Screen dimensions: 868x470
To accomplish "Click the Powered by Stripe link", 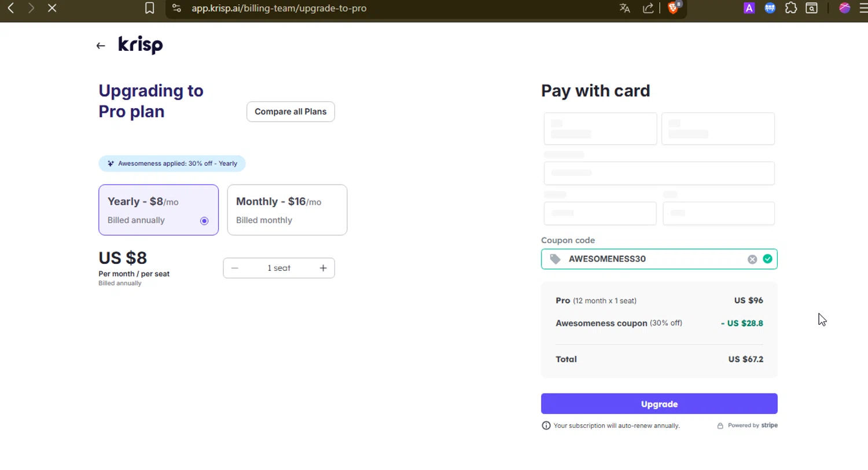I will pos(752,425).
